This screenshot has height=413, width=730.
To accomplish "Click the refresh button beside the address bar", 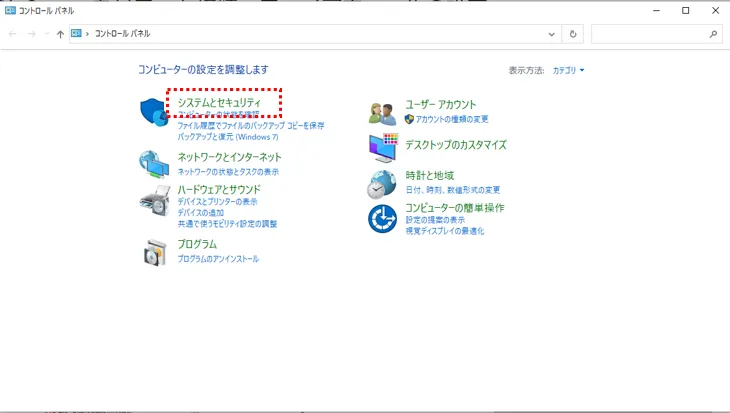I will [573, 34].
